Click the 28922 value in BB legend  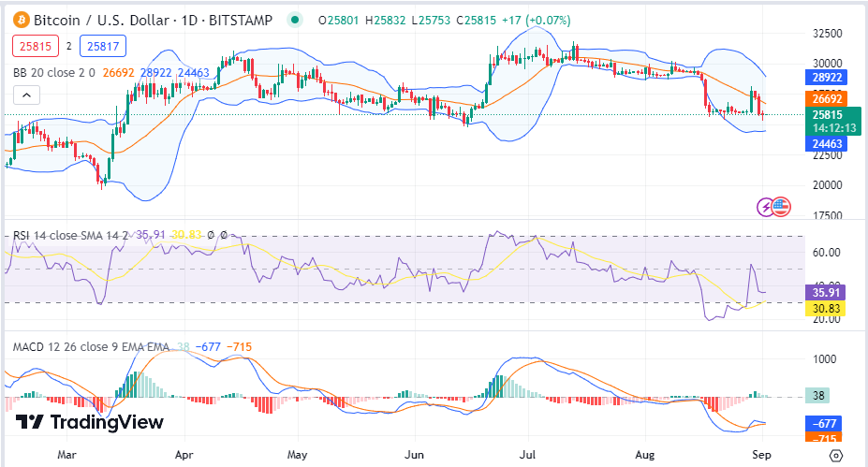(x=155, y=72)
